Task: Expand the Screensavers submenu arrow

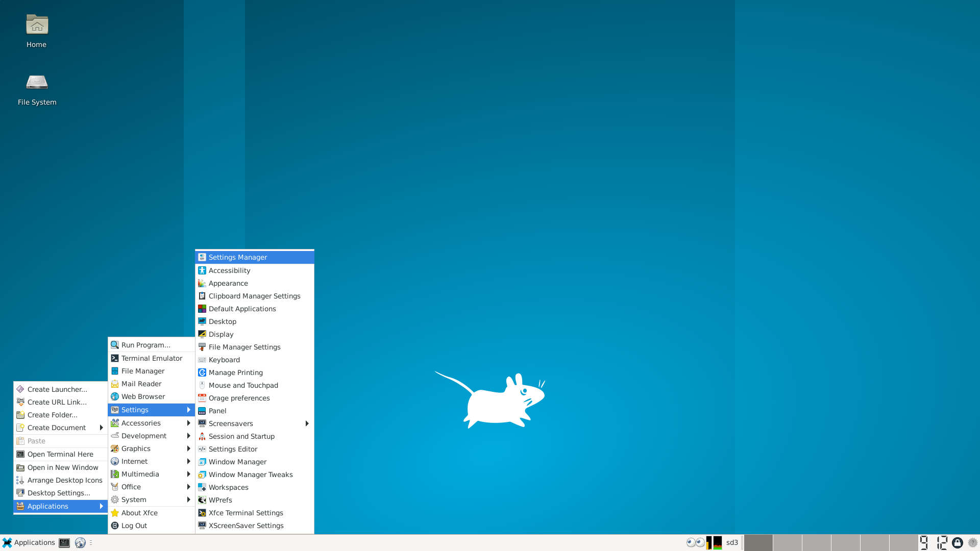Action: coord(307,423)
